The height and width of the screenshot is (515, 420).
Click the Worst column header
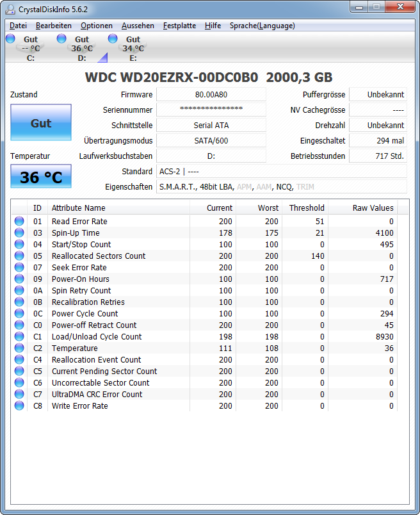click(x=259, y=208)
